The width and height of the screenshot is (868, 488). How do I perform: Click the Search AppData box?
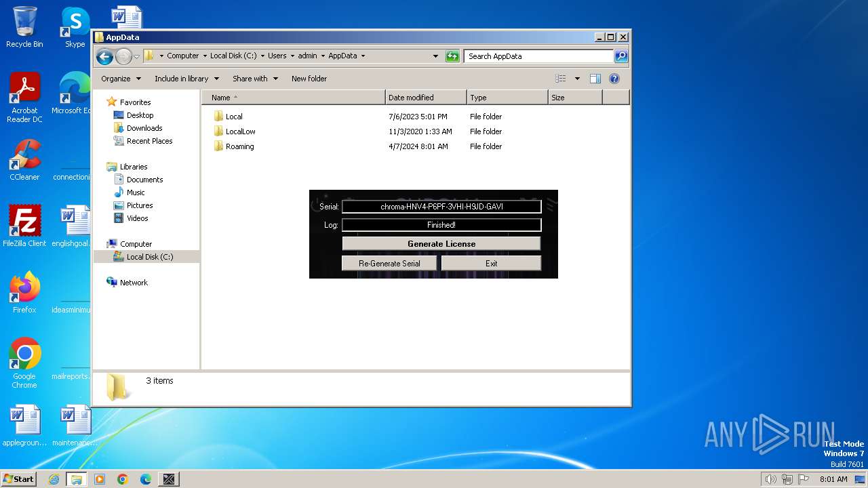point(539,56)
